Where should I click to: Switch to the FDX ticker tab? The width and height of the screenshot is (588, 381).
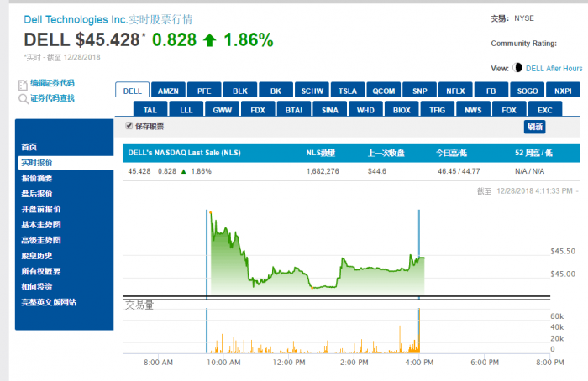click(x=258, y=110)
